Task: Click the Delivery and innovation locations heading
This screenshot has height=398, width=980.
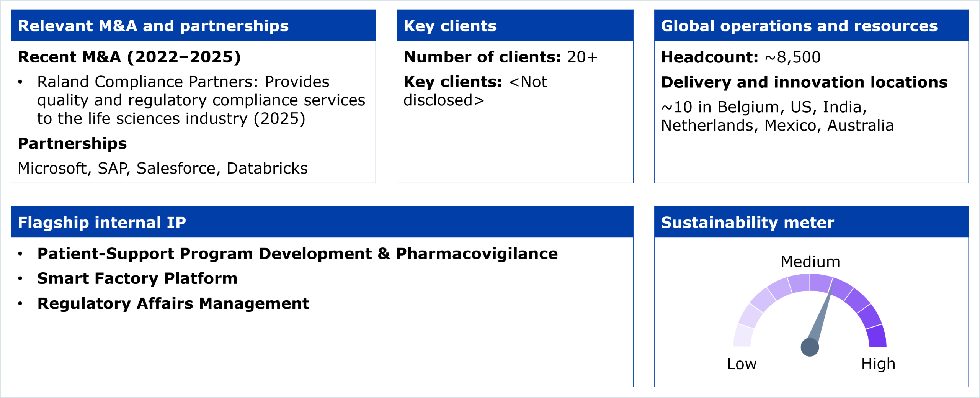Action: tap(804, 82)
